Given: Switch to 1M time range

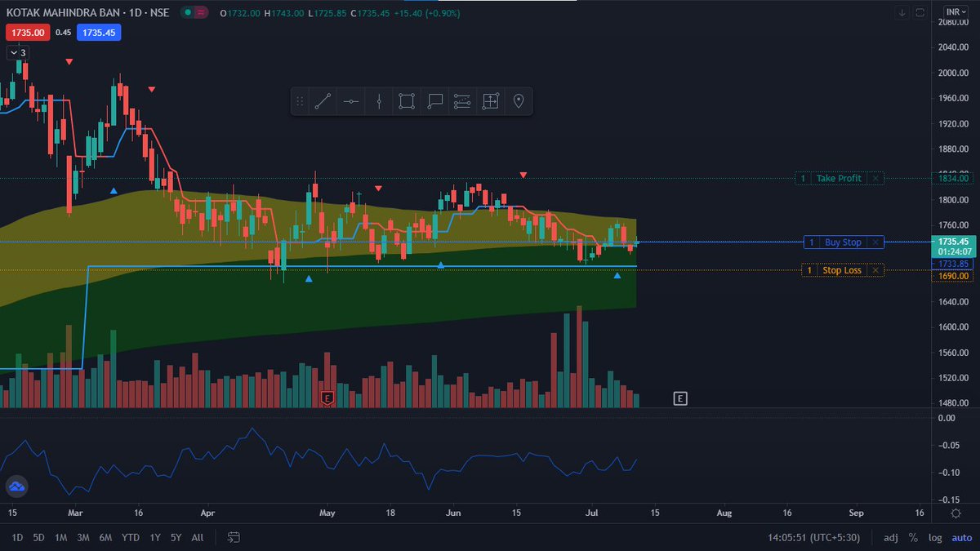Looking at the screenshot, I should pos(61,537).
